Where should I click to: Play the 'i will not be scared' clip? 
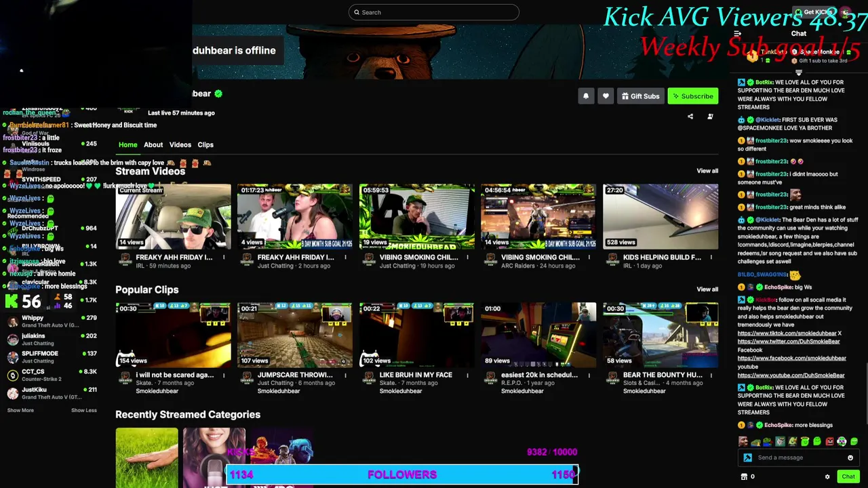[x=173, y=335]
